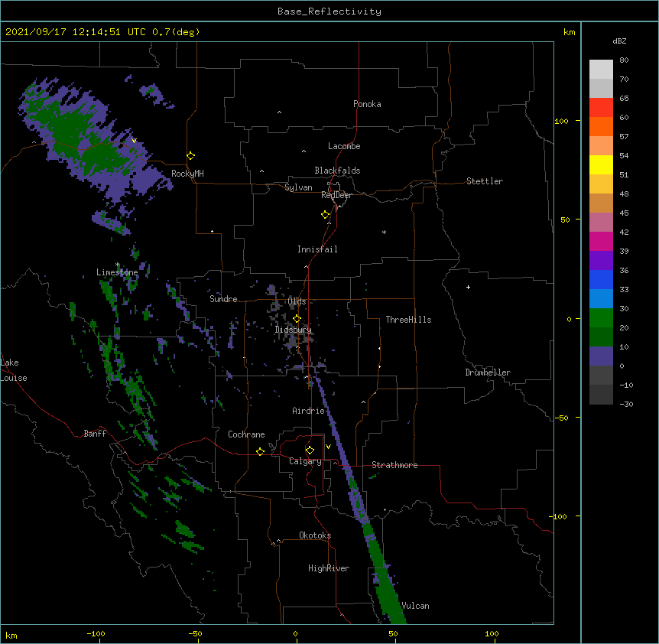Click the yellow V marker in northwest echo
The image size is (659, 644).
[134, 141]
